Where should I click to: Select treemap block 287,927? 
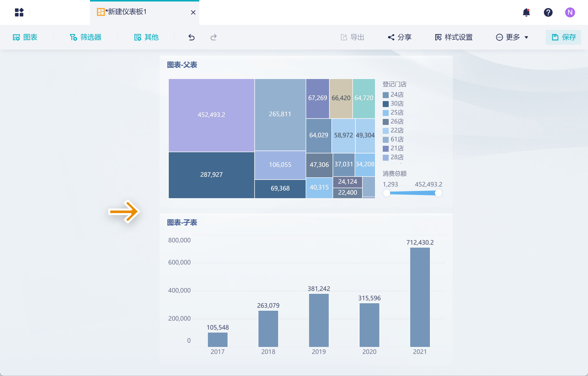coord(211,175)
